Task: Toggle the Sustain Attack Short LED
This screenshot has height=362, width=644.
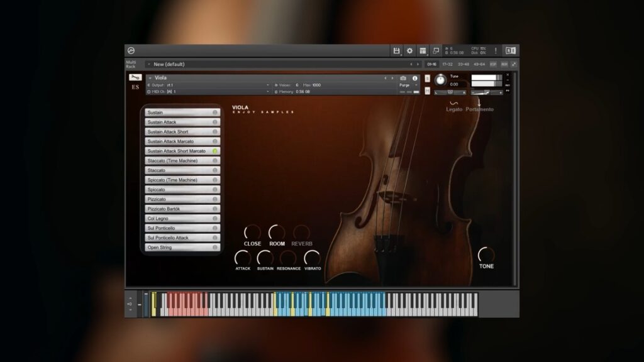Action: point(215,132)
